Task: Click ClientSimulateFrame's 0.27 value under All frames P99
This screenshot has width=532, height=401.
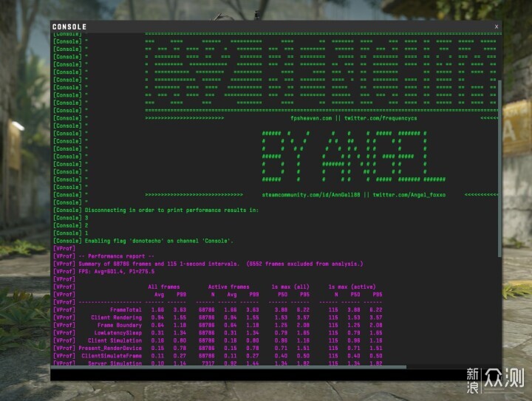Action: tap(180, 356)
